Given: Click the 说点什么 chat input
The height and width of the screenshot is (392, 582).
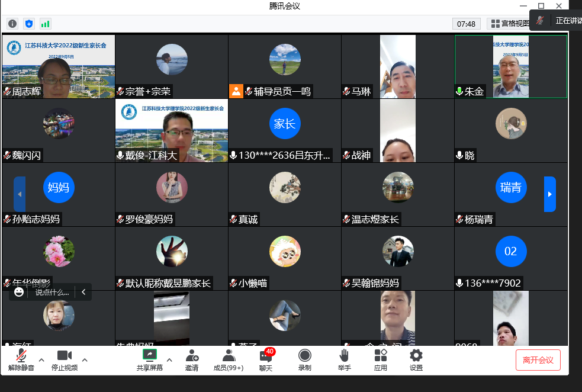Looking at the screenshot, I should point(52,292).
